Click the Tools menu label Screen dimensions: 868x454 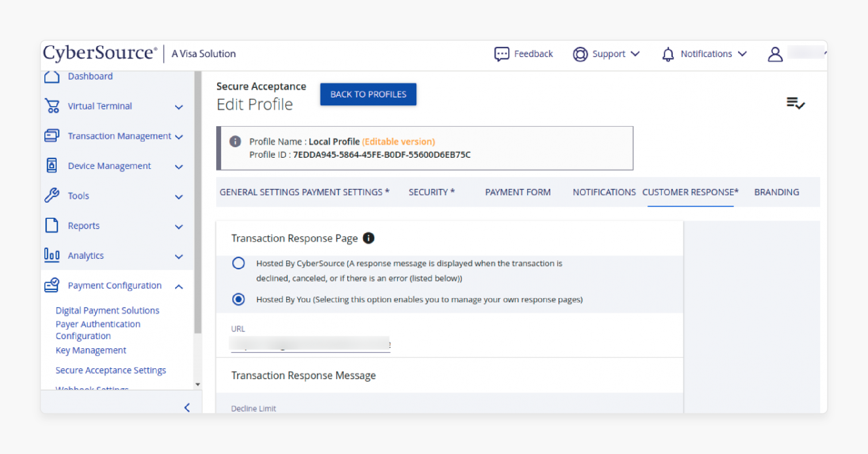(78, 196)
